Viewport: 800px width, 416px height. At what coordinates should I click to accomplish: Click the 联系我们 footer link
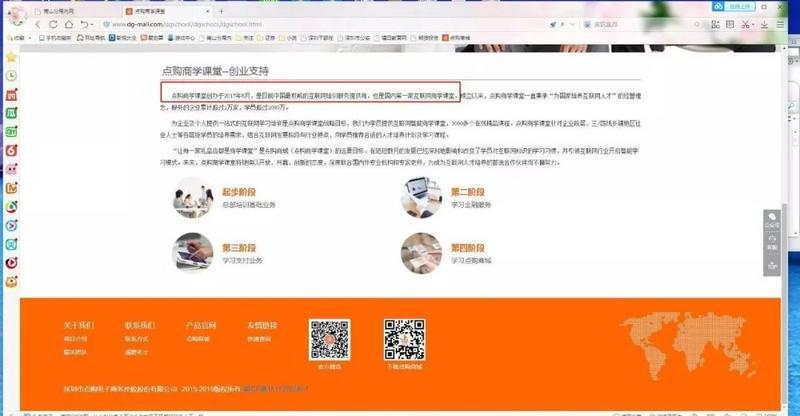pos(139,325)
